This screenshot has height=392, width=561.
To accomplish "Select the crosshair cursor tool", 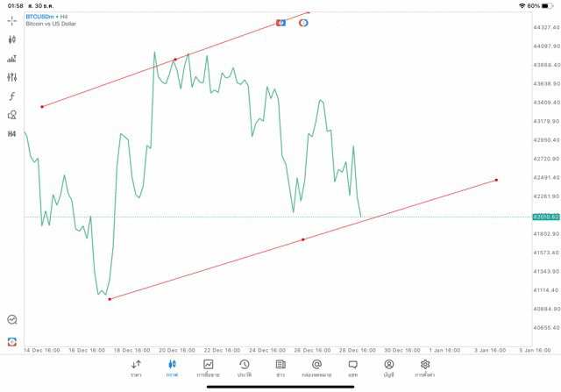I will 11,19.
